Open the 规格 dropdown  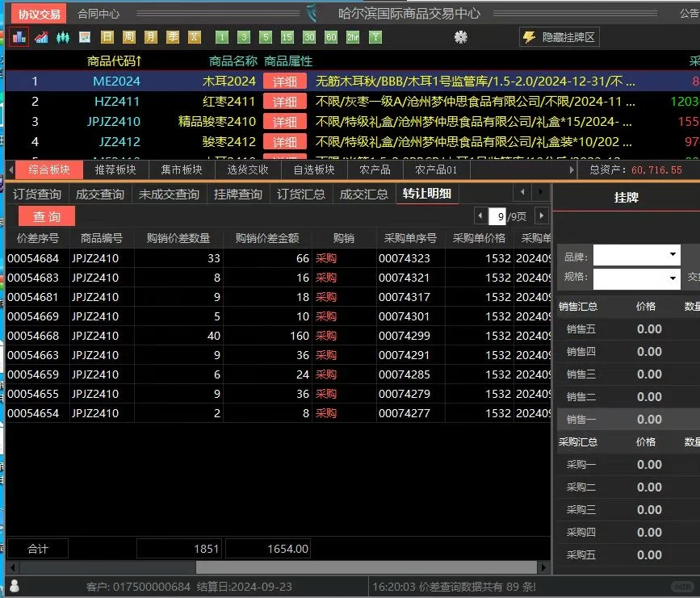click(x=636, y=279)
